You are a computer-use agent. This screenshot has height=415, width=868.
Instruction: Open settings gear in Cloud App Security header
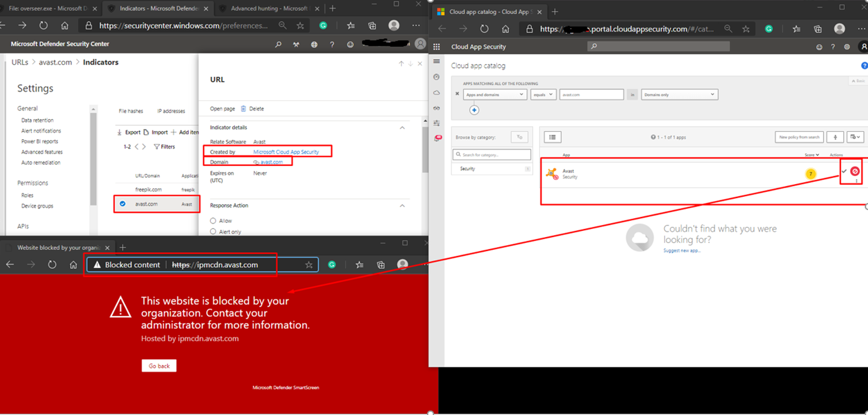click(847, 47)
